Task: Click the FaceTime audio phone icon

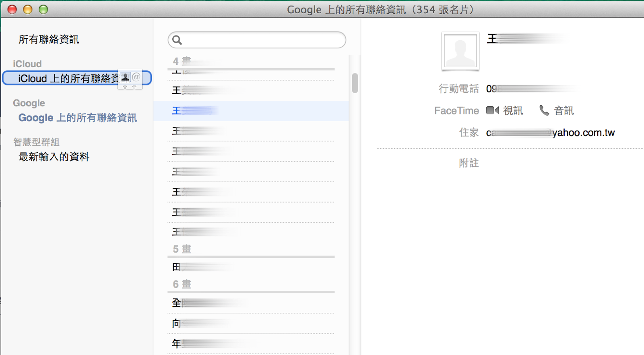Action: 544,110
